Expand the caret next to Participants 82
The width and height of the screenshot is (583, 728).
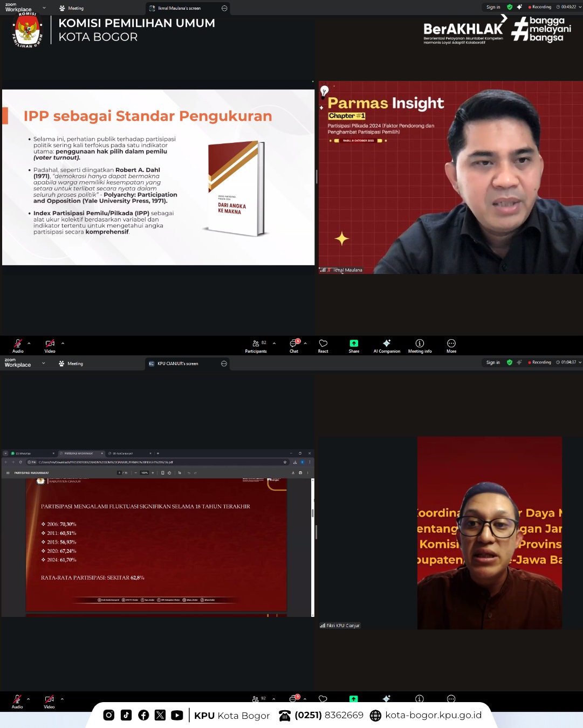274,343
